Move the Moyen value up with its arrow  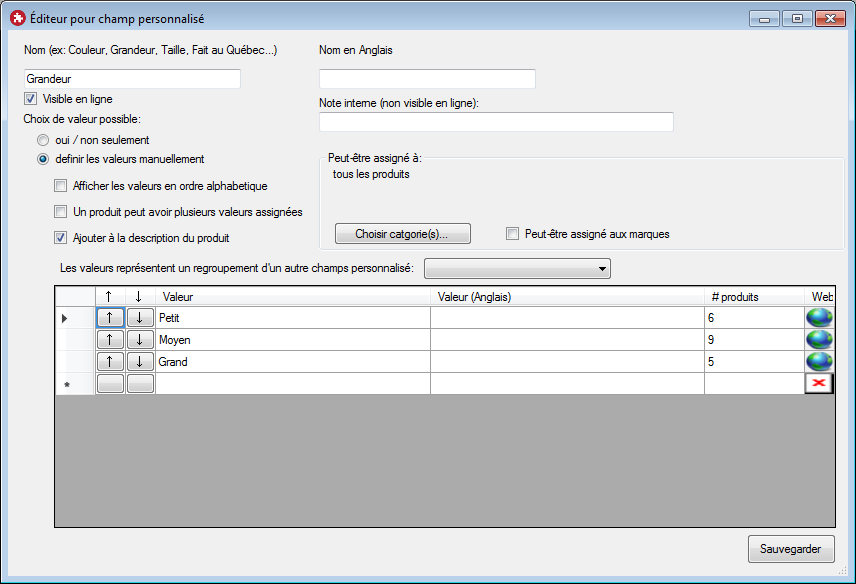[x=110, y=340]
